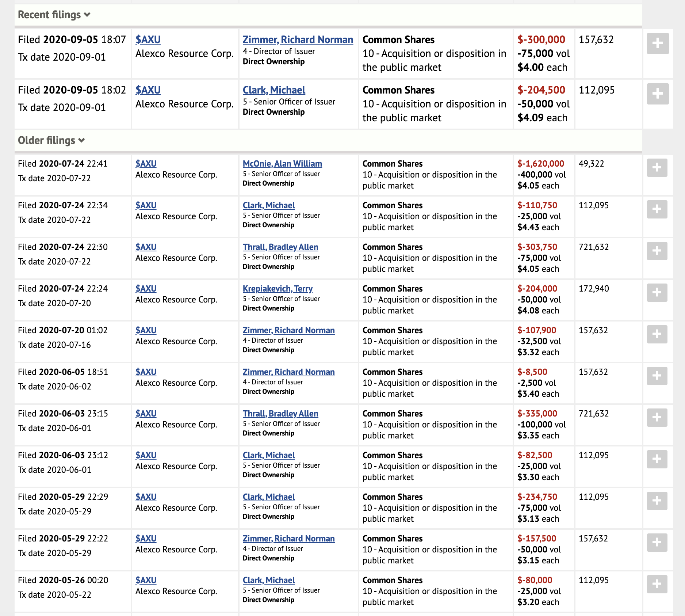Expand plus icon on Clark's 2020-05-29 filing
This screenshot has height=616, width=685.
[x=657, y=501]
